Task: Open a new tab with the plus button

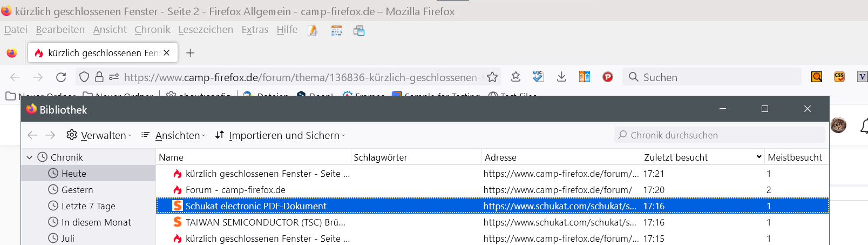Action: pyautogui.click(x=190, y=53)
